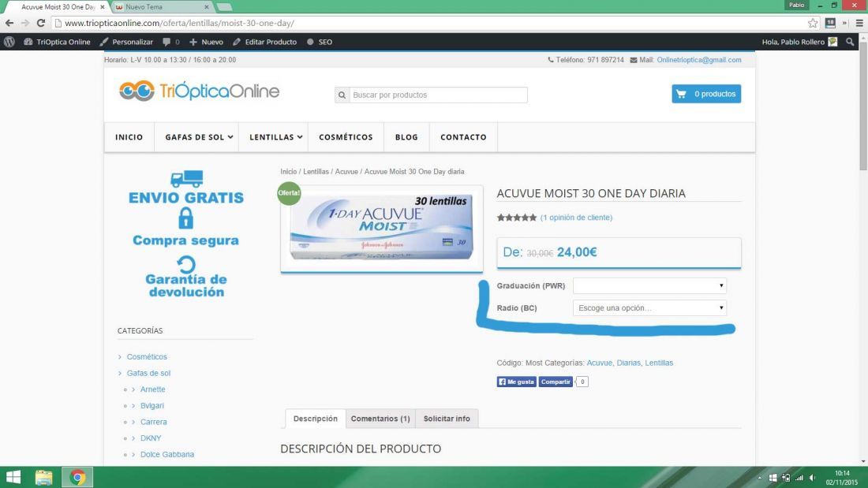Open the Windows Start button
This screenshot has width=868, height=488.
point(13,477)
